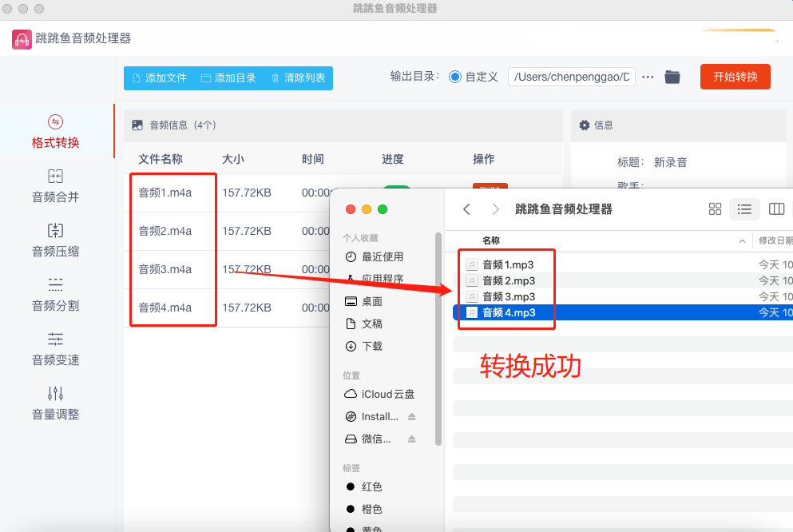Eject the 微信 volume in sidebar

click(x=412, y=439)
